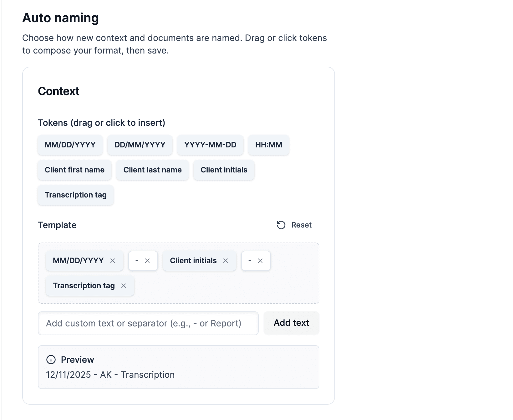The image size is (513, 420).
Task: Insert Transcription tag from the tokens list
Action: (75, 195)
